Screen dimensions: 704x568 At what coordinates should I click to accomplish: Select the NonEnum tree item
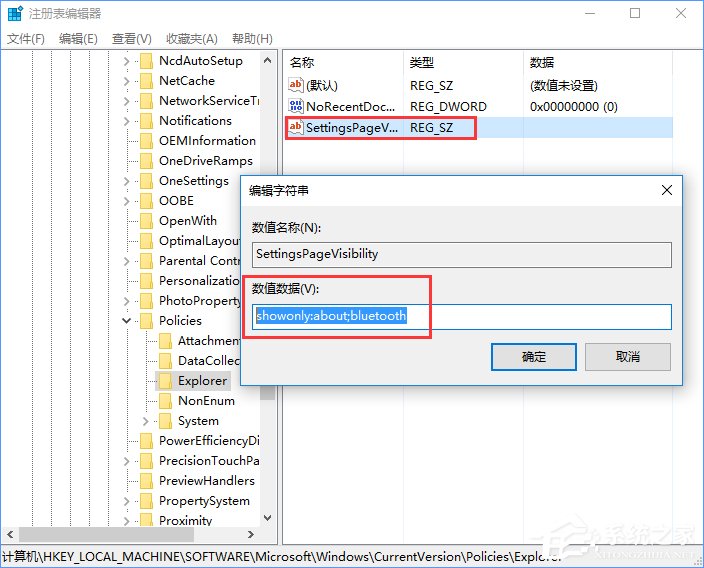point(206,401)
